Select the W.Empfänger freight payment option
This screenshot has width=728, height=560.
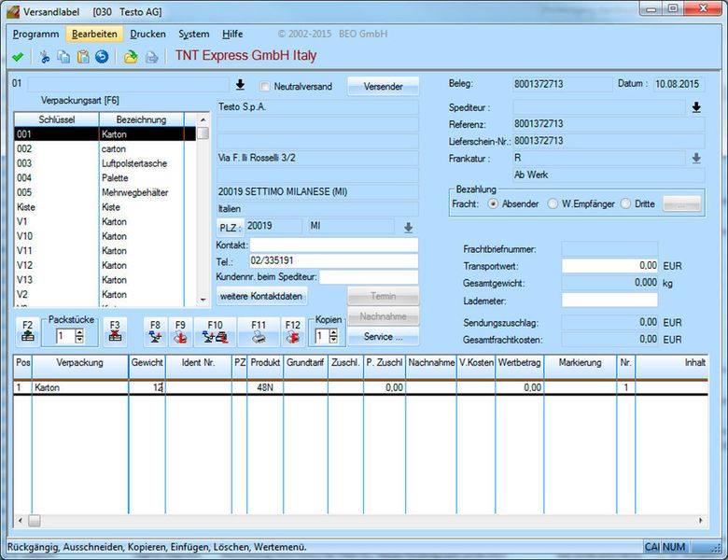pyautogui.click(x=553, y=203)
